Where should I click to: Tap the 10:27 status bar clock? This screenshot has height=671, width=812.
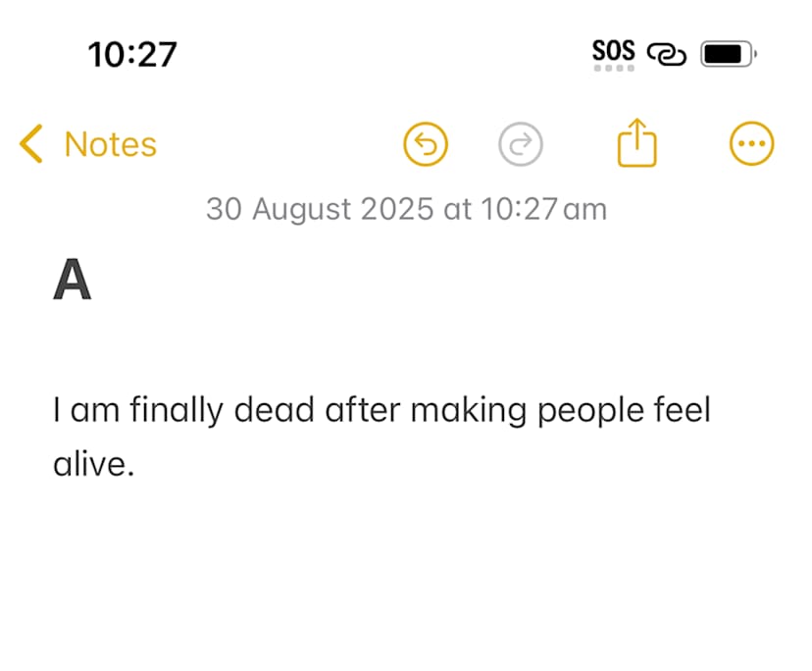point(131,54)
